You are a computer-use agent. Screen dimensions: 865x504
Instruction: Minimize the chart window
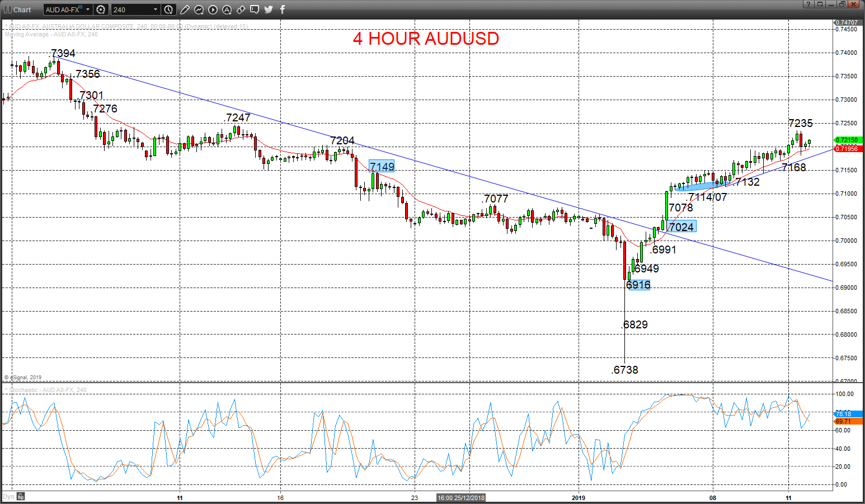(831, 4)
